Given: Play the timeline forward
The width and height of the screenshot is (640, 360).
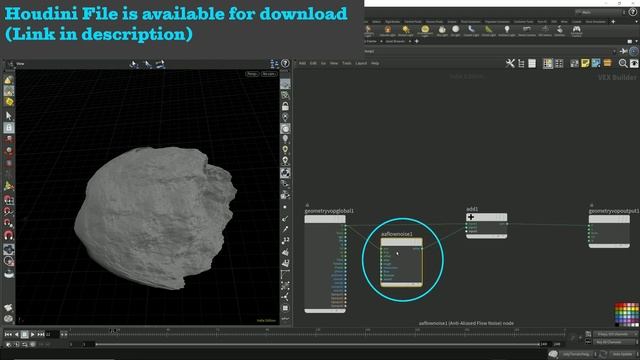Looking at the screenshot, I should pyautogui.click(x=33, y=334).
